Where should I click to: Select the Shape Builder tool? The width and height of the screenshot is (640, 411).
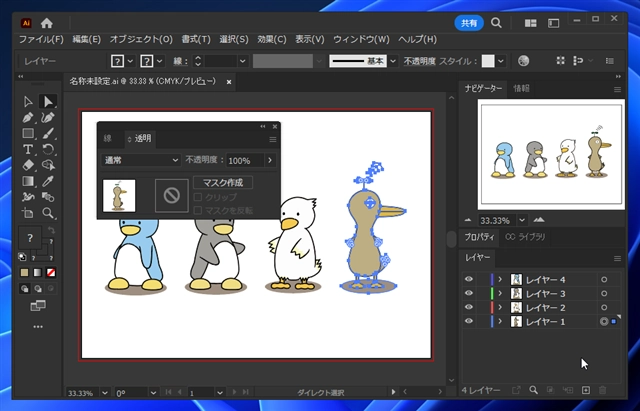48,165
